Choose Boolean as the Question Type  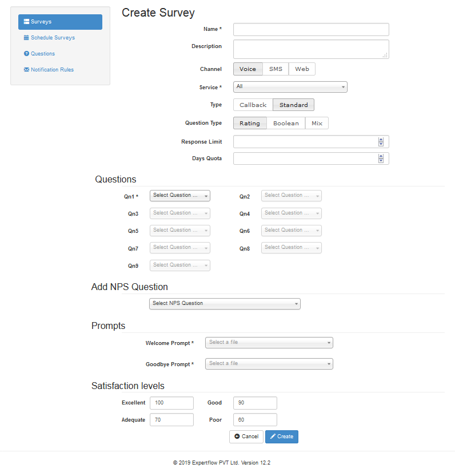(286, 123)
